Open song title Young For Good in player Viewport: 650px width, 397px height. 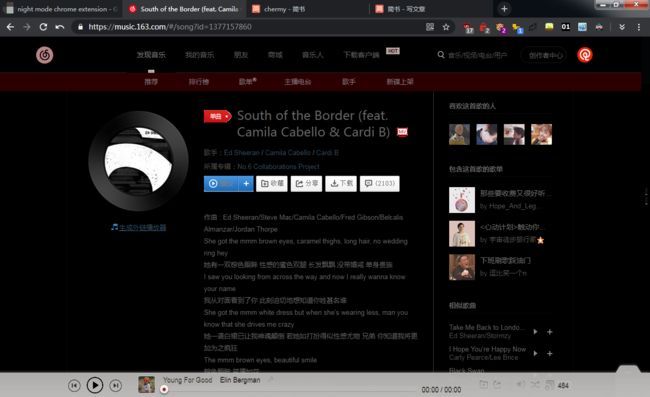click(x=187, y=380)
